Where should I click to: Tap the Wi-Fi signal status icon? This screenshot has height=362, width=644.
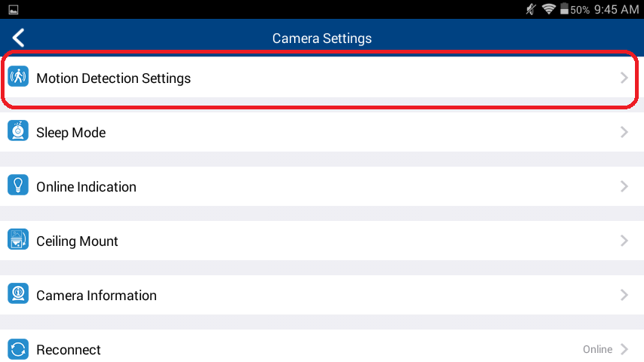pos(549,8)
